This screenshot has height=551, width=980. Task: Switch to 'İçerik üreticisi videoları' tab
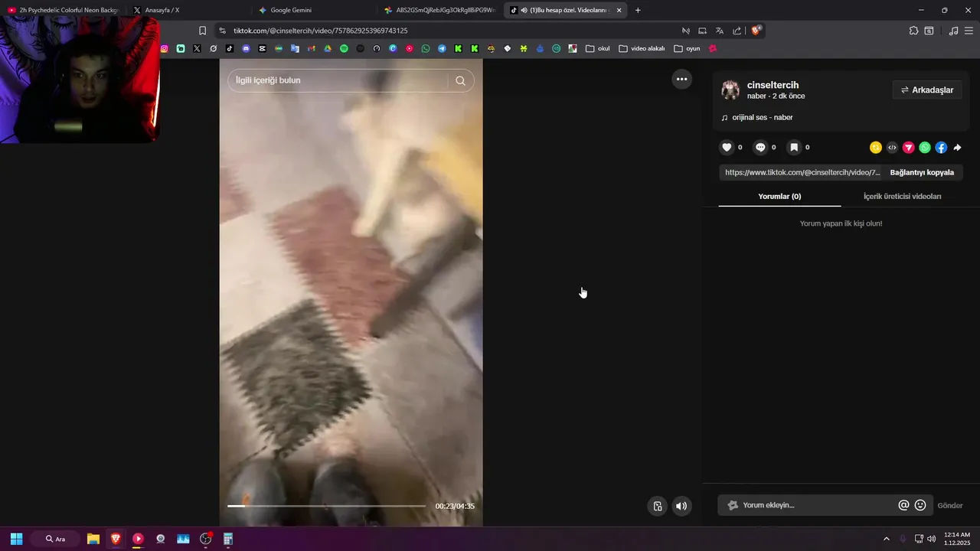coord(902,197)
